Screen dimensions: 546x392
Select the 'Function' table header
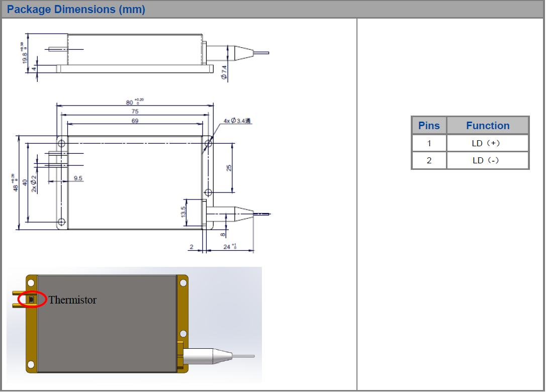pyautogui.click(x=488, y=125)
